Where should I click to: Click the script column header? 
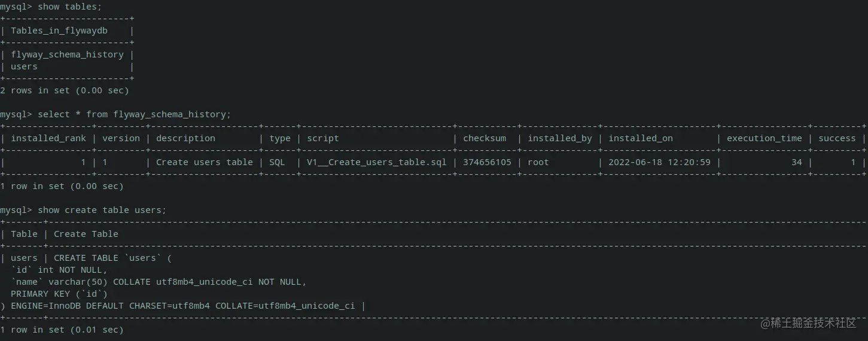(323, 138)
